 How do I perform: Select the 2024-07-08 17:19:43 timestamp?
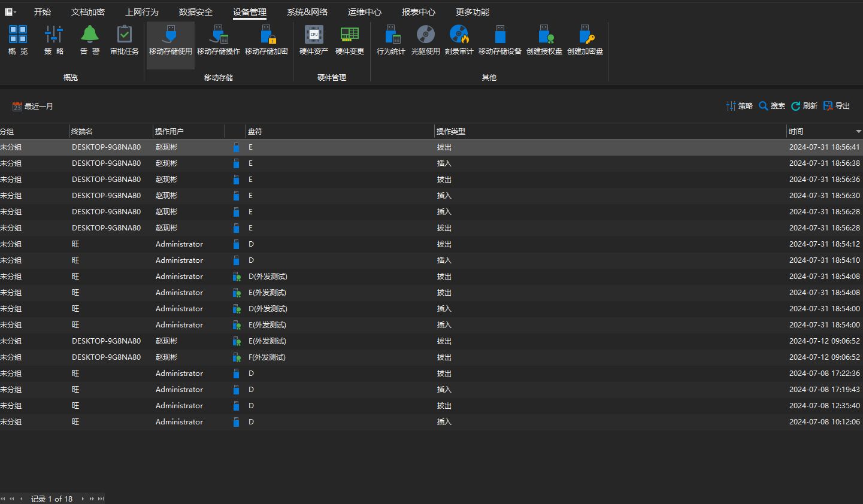825,390
